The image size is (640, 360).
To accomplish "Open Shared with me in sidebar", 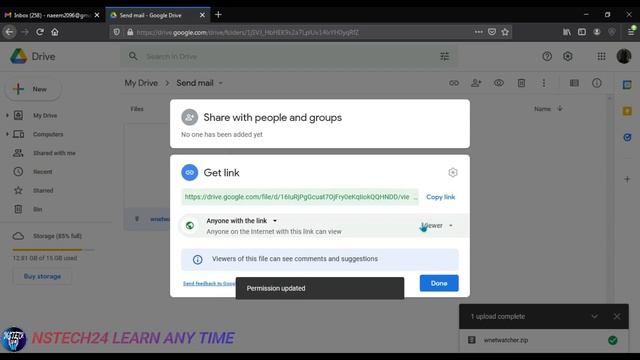I will click(x=54, y=153).
